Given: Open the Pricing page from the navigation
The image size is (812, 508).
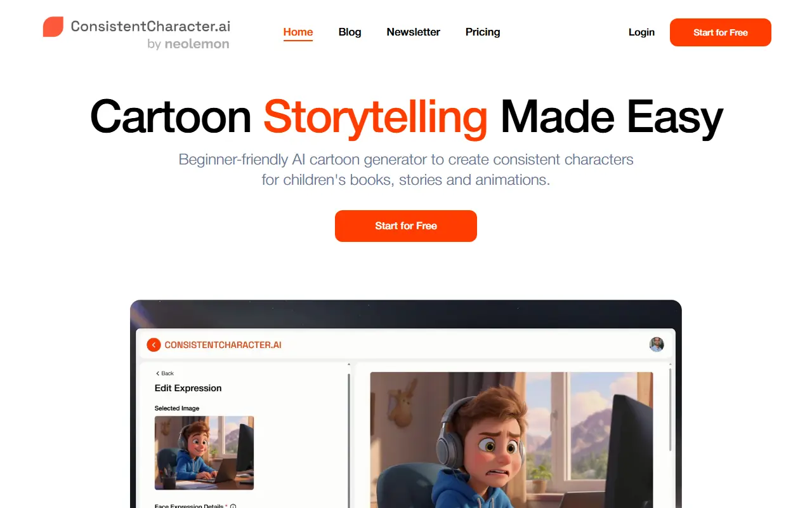Looking at the screenshot, I should click(483, 32).
